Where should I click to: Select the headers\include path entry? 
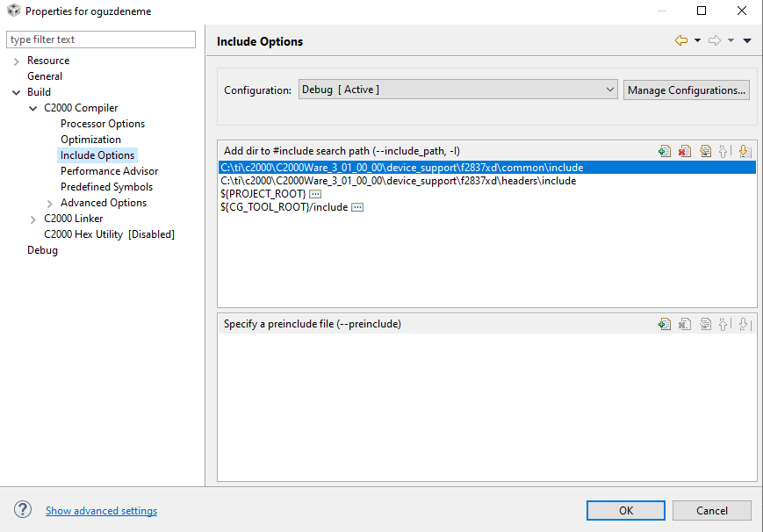click(398, 181)
